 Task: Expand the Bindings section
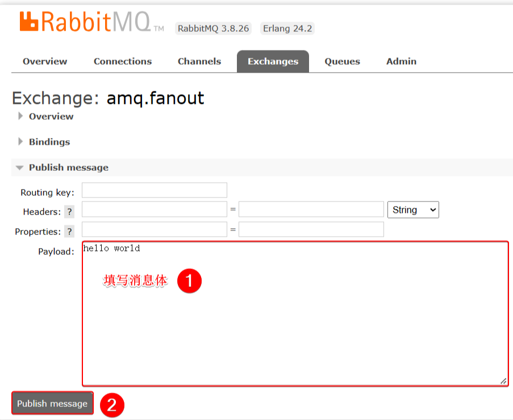(49, 142)
